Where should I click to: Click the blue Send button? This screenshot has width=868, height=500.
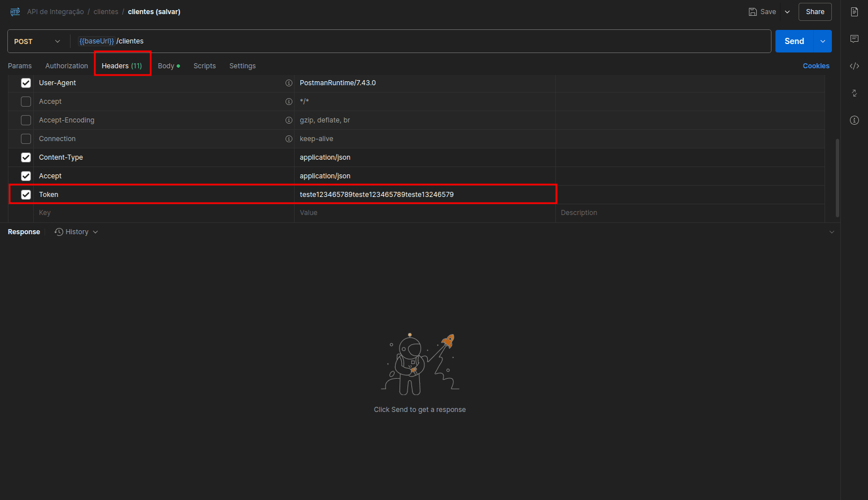click(794, 41)
